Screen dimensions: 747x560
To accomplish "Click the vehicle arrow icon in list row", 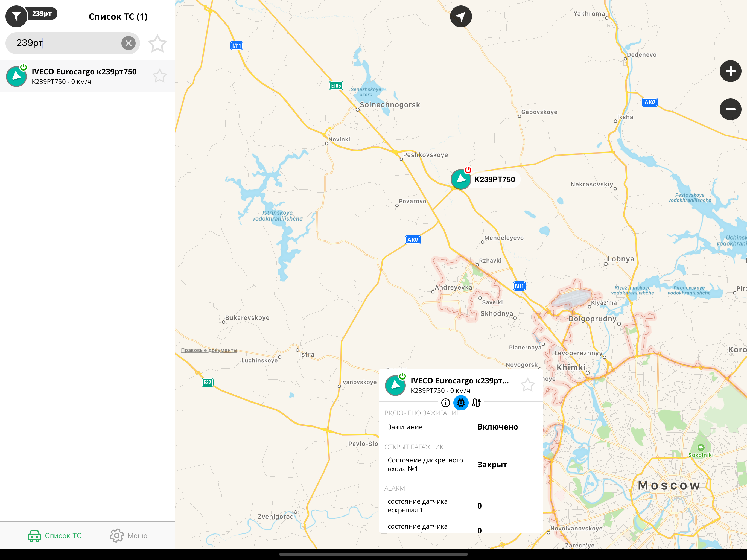I will [16, 76].
